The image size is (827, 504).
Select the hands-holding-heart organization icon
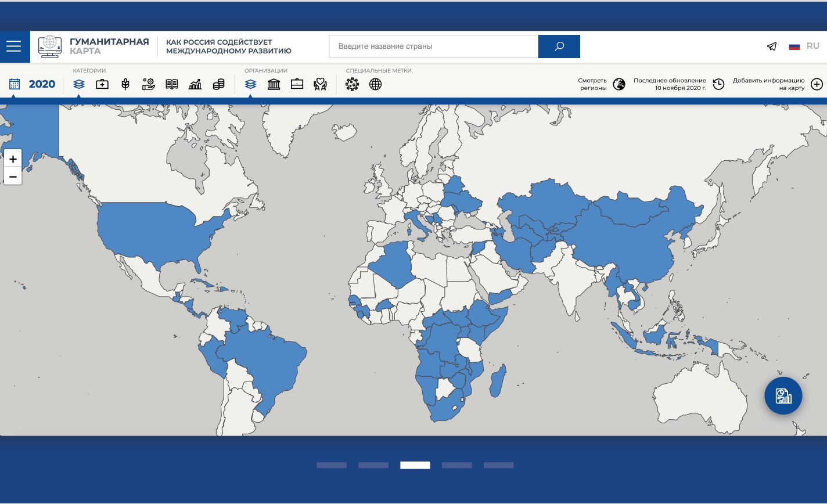pyautogui.click(x=320, y=84)
